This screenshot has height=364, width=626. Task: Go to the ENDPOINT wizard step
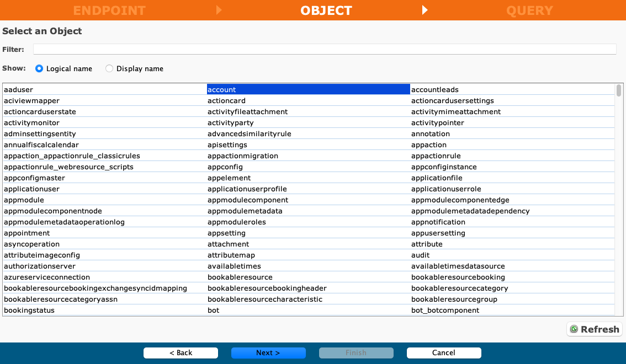pyautogui.click(x=109, y=10)
